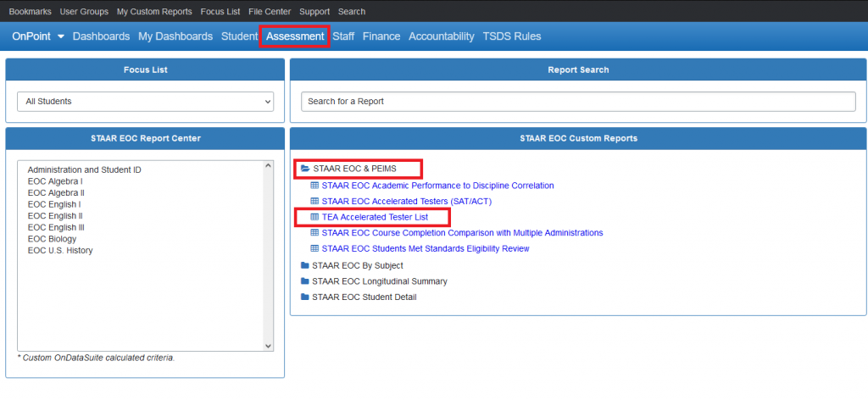Open the File Center
Image resolution: width=868 pixels, height=400 pixels.
tap(270, 11)
